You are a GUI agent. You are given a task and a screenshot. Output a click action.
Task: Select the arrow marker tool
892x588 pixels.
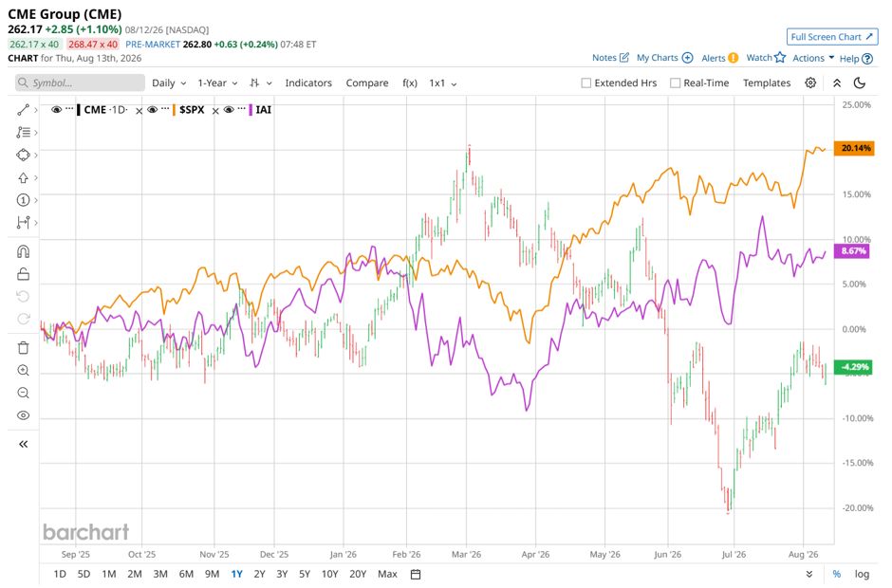(23, 178)
